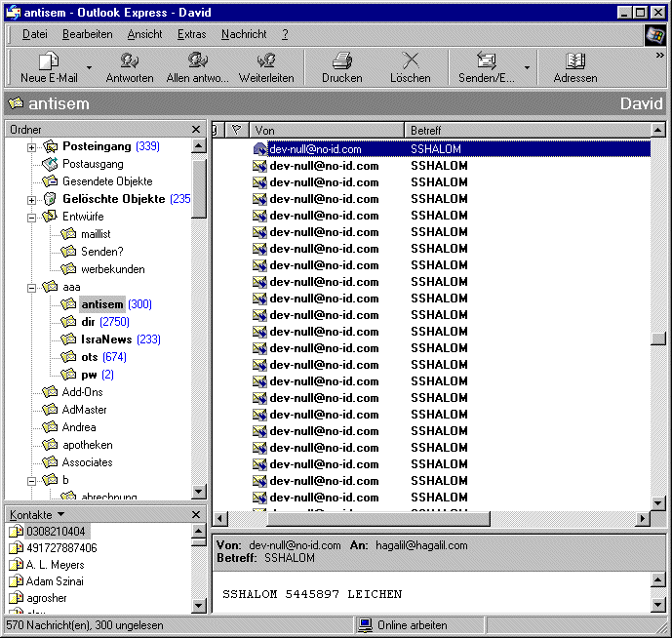Open the Neue E-Mail dropdown arrow
672x638 pixels.
pos(89,68)
